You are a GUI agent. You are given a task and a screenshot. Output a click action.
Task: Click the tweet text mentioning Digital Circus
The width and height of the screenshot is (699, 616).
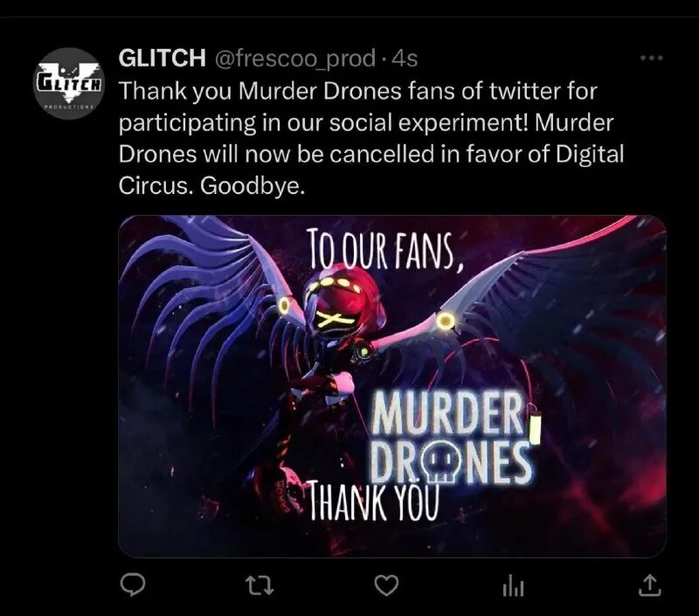(x=370, y=138)
